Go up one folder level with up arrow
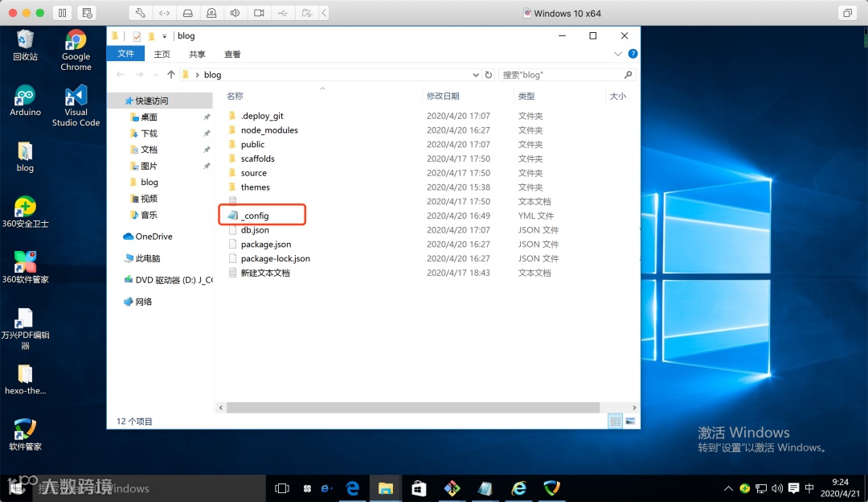Viewport: 868px width, 502px height. click(171, 74)
